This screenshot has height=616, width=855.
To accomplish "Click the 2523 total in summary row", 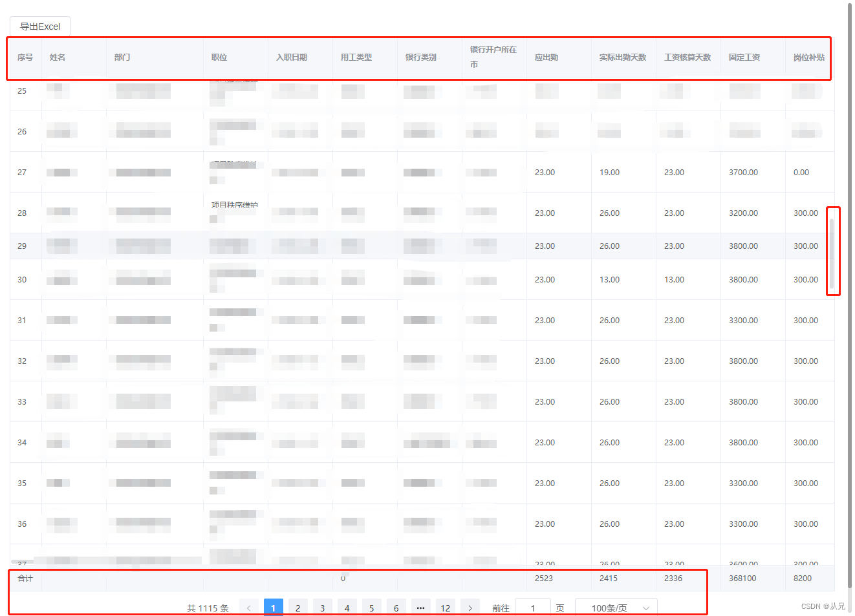I will coord(544,579).
